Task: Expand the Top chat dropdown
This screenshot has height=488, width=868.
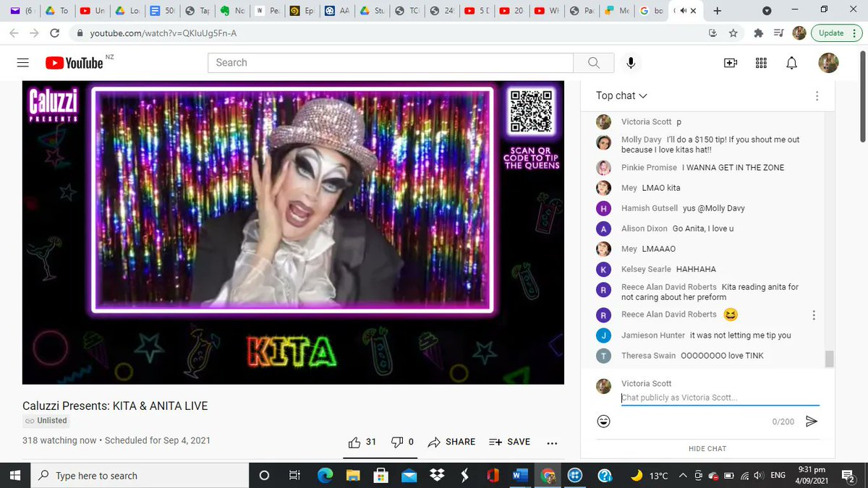Action: pos(621,95)
